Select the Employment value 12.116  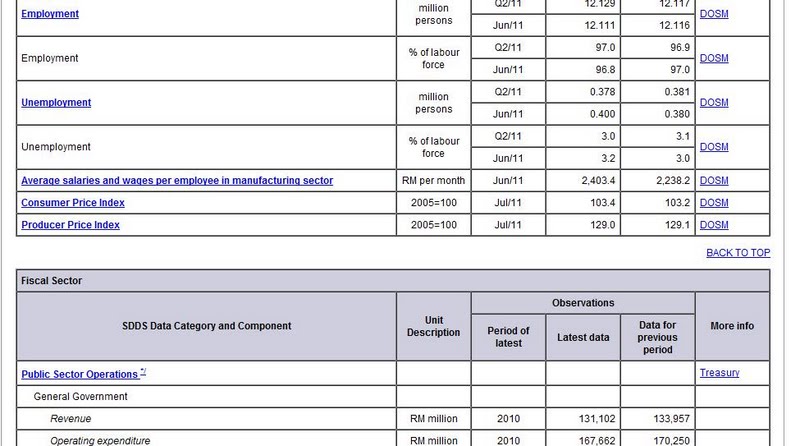coord(674,25)
